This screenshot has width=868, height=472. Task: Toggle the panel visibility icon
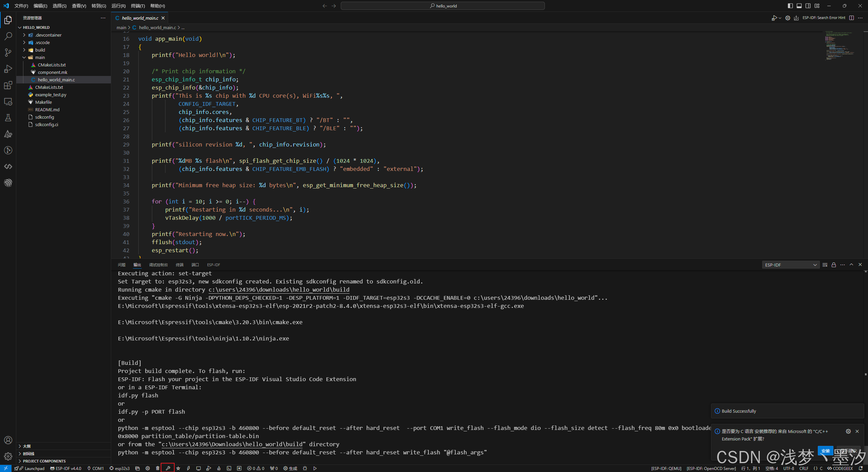click(x=799, y=6)
